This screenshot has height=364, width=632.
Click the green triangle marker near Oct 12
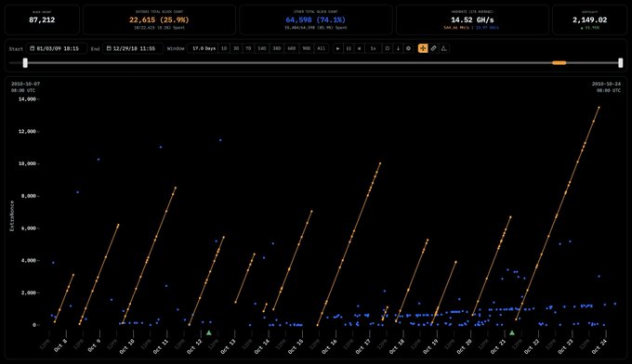(209, 333)
